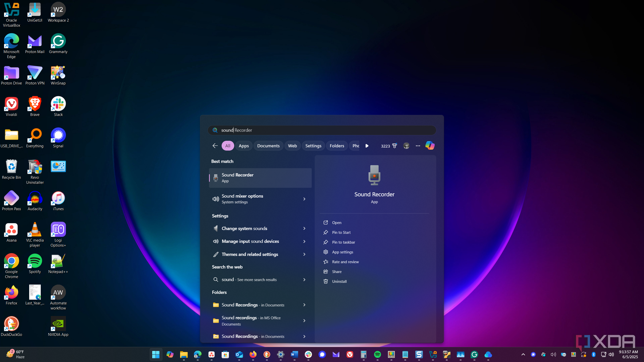Viewport: 644px width, 362px height.
Task: Show hidden icons in system tray
Action: [x=523, y=354]
